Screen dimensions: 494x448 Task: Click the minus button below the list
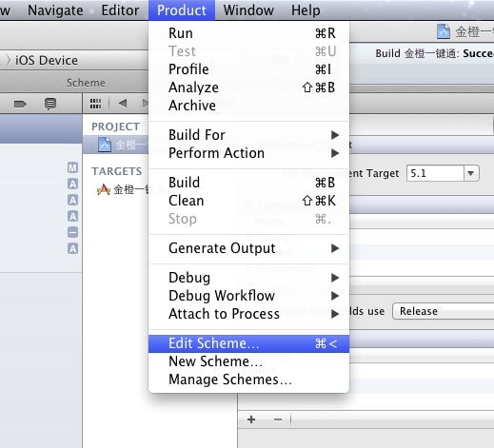pyautogui.click(x=278, y=419)
